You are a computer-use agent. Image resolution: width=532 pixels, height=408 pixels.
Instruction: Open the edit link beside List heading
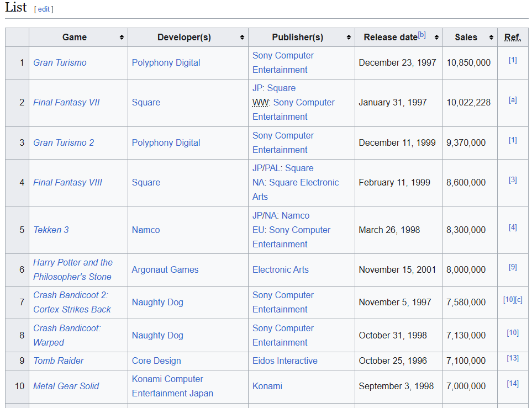44,9
